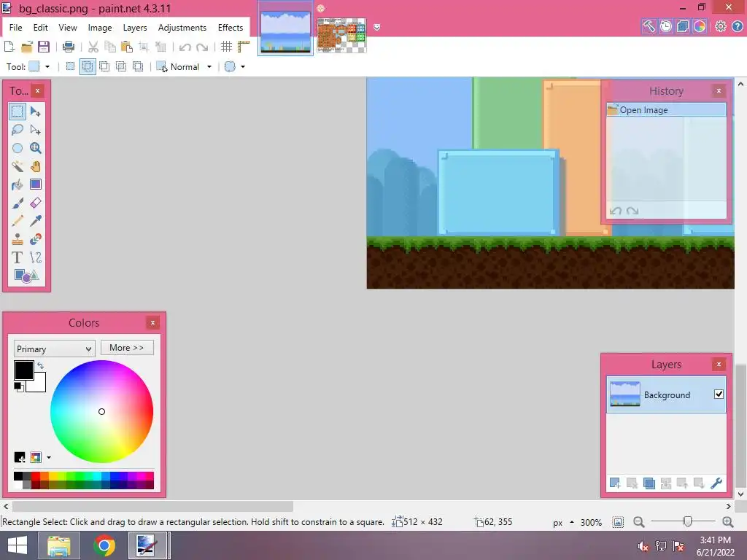Click the New file icon
Image resolution: width=747 pixels, height=560 pixels.
pyautogui.click(x=9, y=47)
